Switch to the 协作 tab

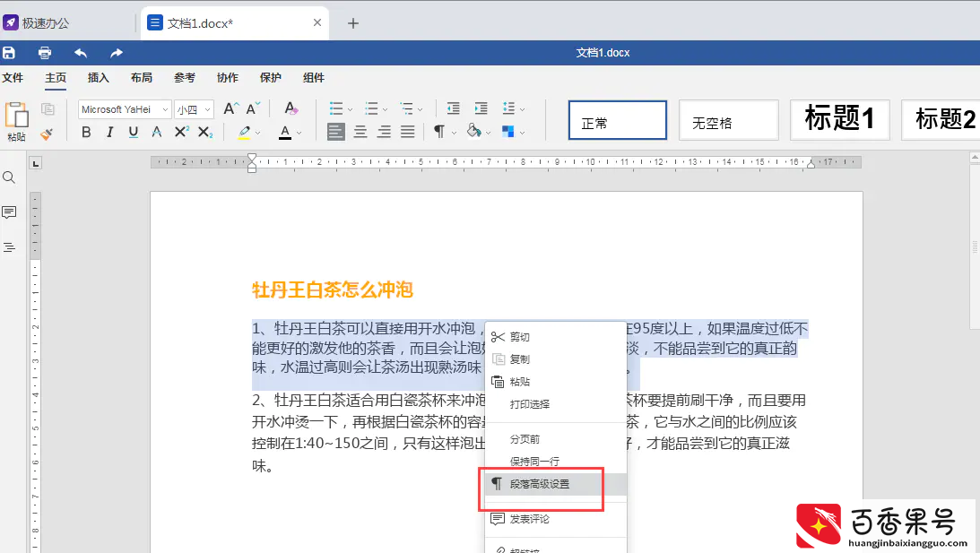pyautogui.click(x=228, y=77)
